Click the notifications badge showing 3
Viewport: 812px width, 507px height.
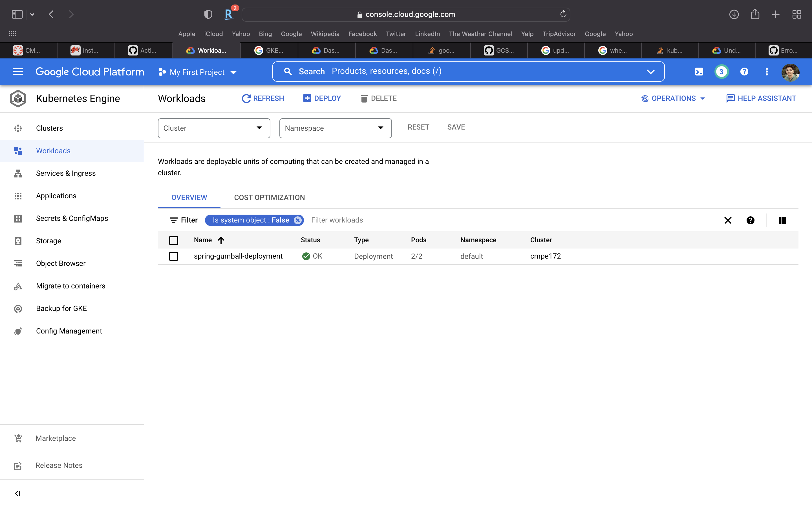pyautogui.click(x=721, y=72)
